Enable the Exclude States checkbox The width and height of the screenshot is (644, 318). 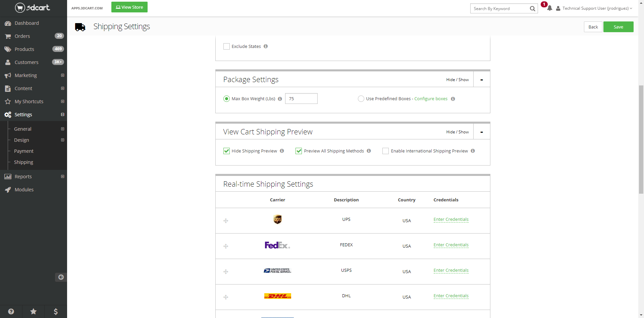227,47
